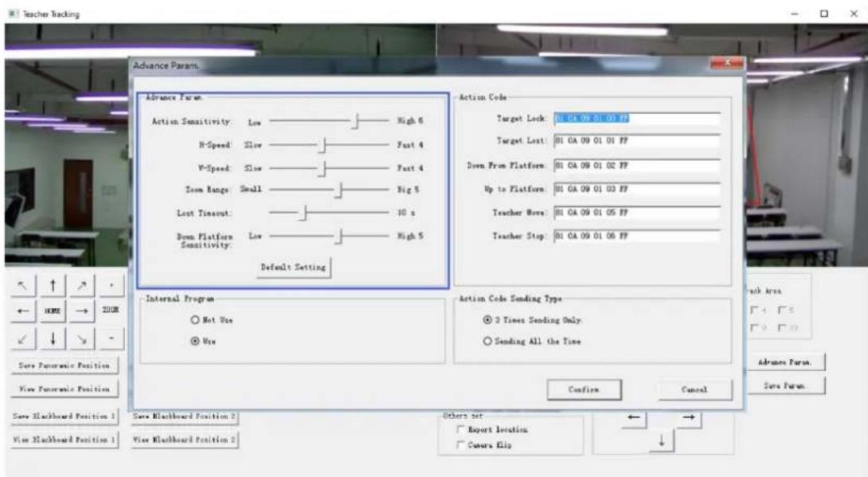Focus the Target Lost code field
The height and width of the screenshot is (477, 868).
(637, 141)
